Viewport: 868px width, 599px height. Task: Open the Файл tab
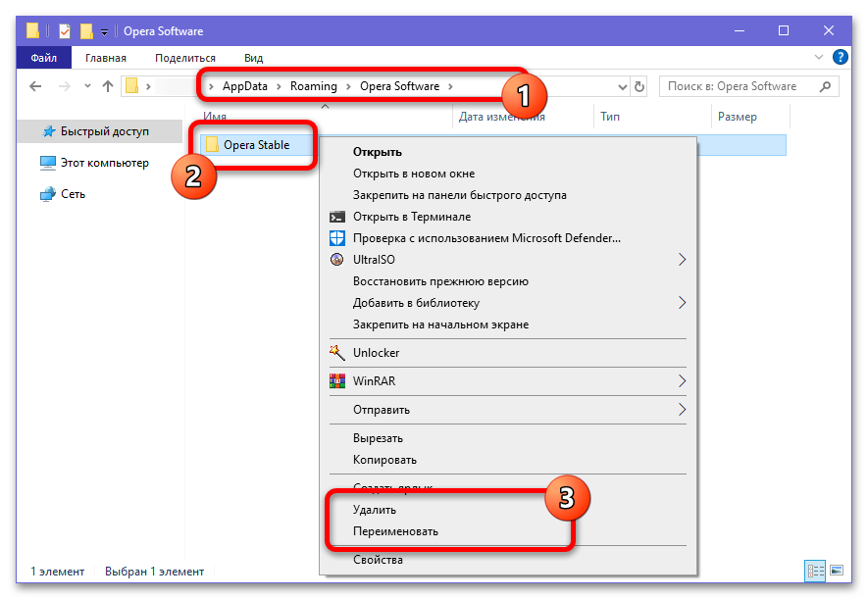[44, 58]
